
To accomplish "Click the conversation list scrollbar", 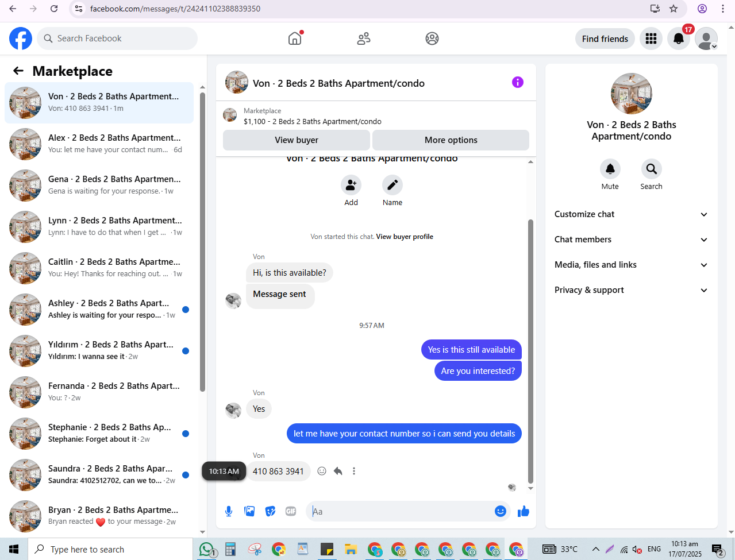I will coord(202,241).
